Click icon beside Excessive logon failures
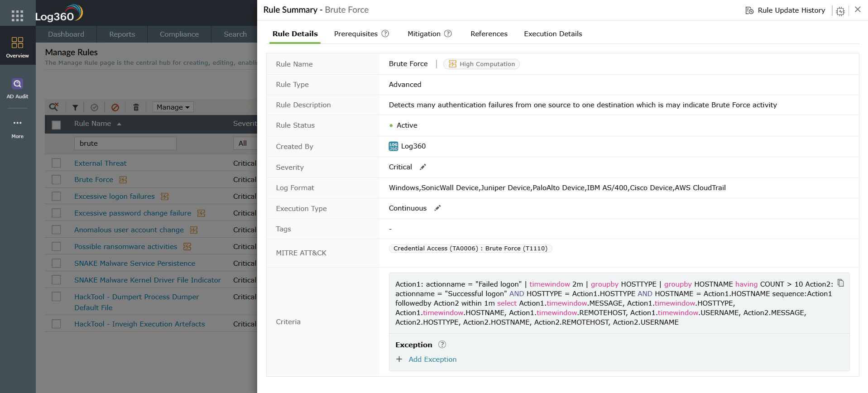The width and height of the screenshot is (868, 393). 165,196
